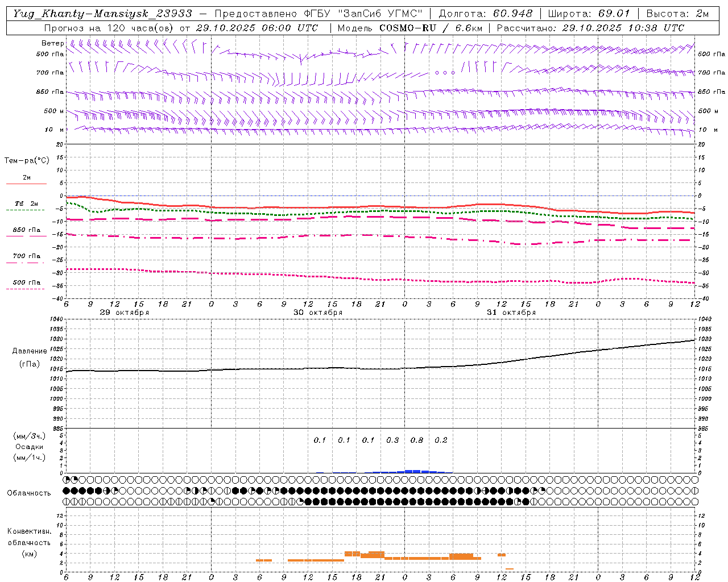This screenshot has width=728, height=582.
Task: Click the date label 30 октября
Action: tap(318, 313)
